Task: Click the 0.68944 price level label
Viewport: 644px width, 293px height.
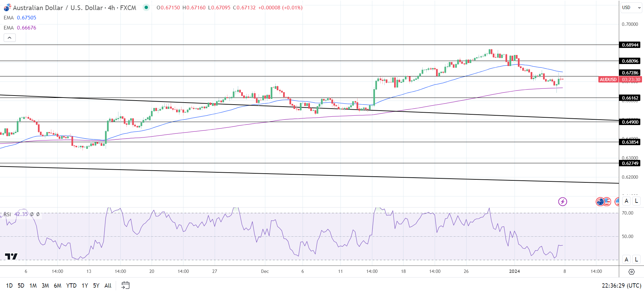Action: [x=630, y=45]
